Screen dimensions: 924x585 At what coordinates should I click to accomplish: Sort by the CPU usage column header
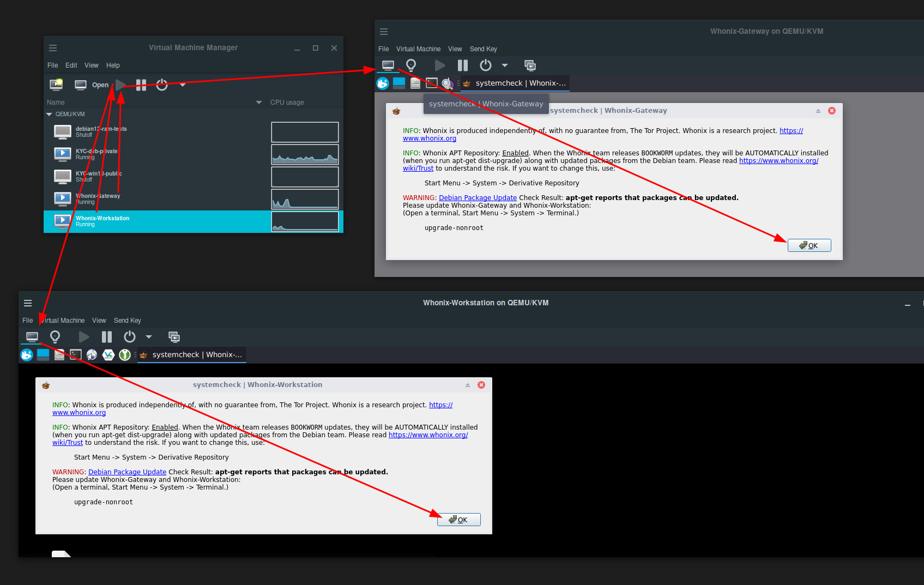[287, 102]
